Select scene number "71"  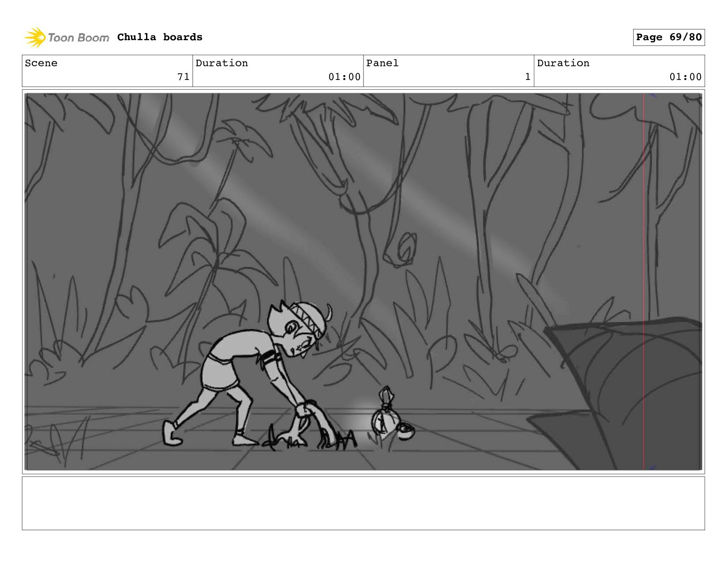[183, 77]
